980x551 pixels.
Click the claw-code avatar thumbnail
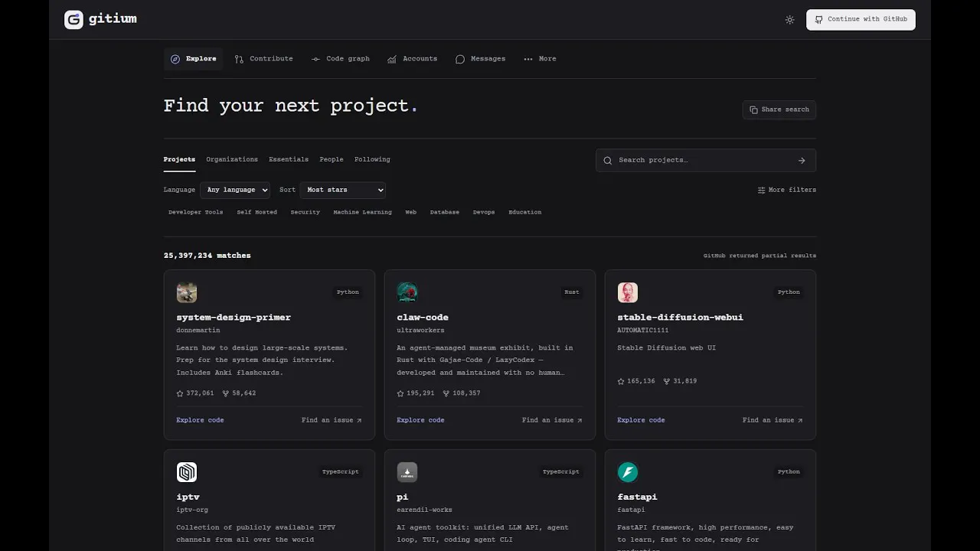[407, 292]
